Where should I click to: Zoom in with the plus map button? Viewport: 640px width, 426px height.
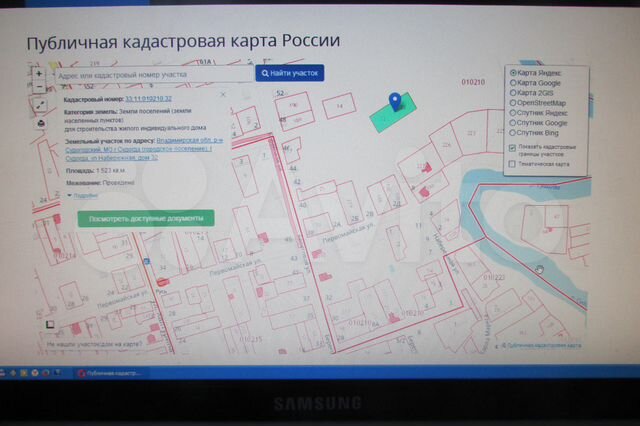click(x=39, y=74)
